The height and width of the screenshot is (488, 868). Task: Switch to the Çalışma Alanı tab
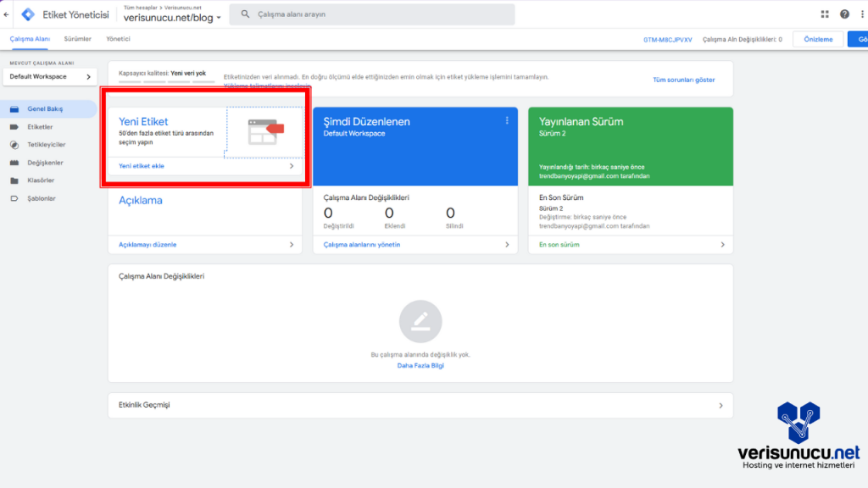[30, 39]
